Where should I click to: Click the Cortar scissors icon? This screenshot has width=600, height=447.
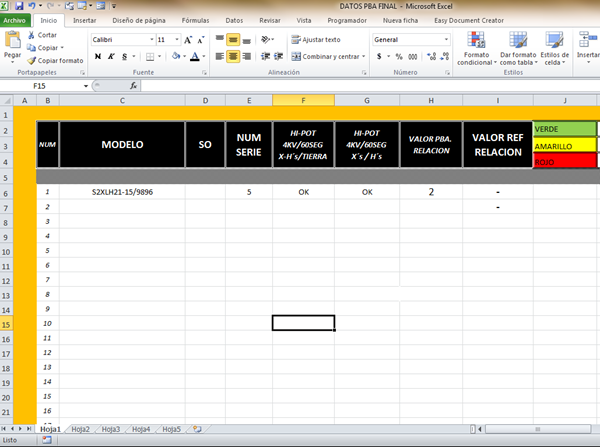33,35
